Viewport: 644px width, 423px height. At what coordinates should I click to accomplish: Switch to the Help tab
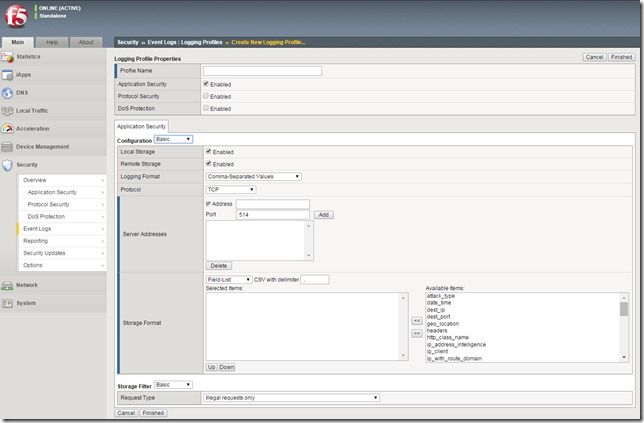tap(52, 42)
